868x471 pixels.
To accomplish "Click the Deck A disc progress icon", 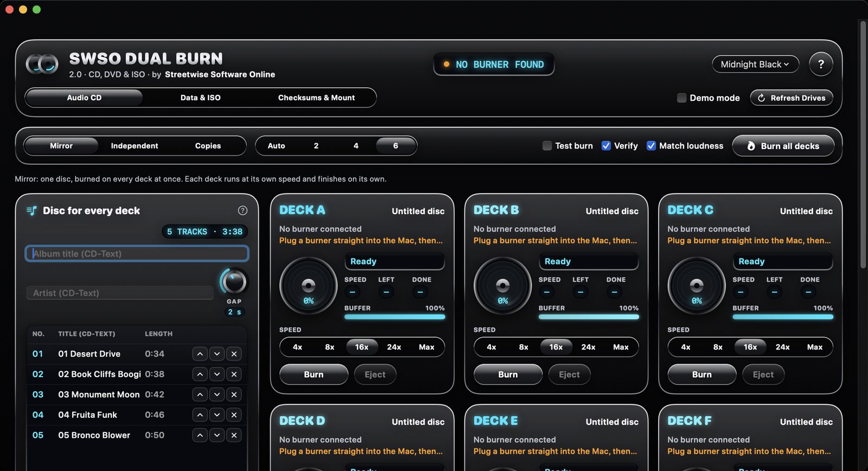I will coord(309,286).
